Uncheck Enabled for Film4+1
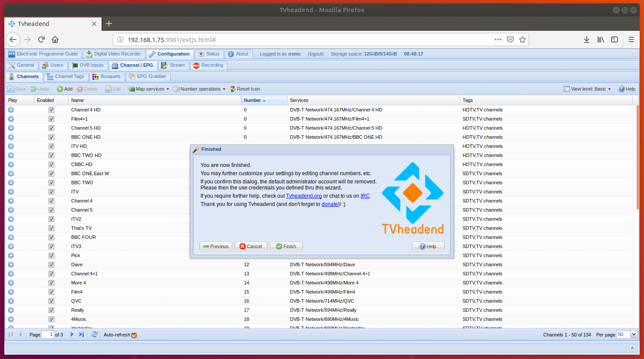 51,119
